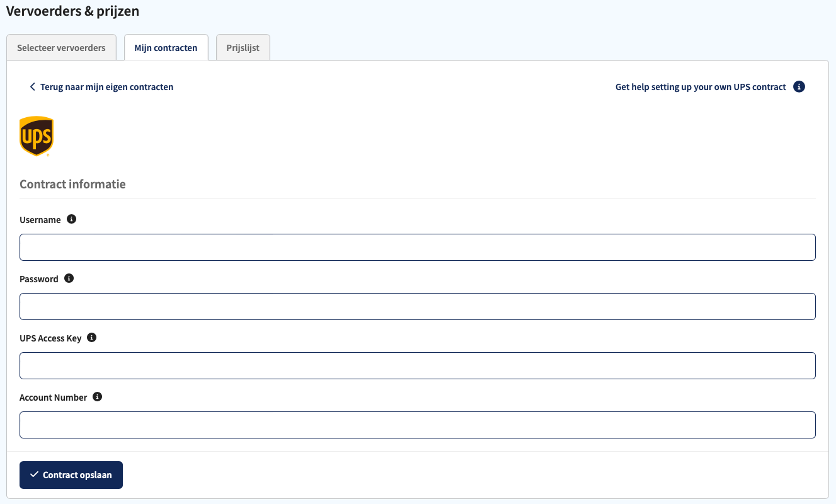The height and width of the screenshot is (504, 836).
Task: Focus the Username input field
Action: click(x=418, y=247)
